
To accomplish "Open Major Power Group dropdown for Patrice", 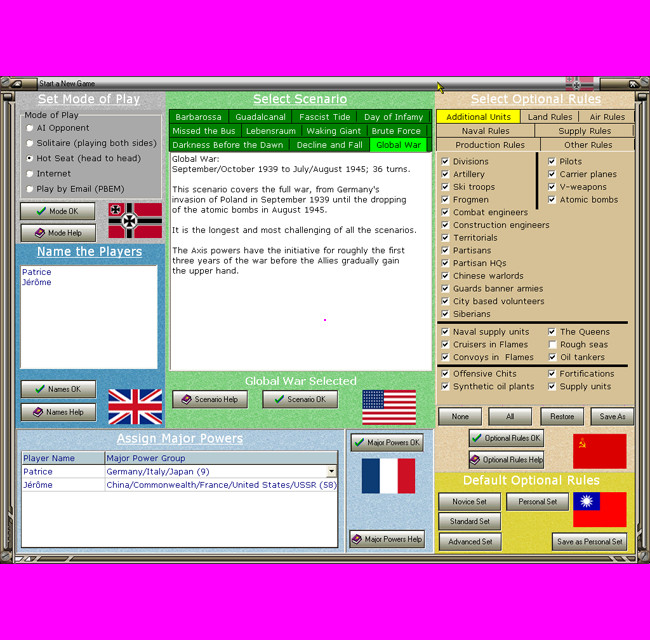I will pos(331,471).
